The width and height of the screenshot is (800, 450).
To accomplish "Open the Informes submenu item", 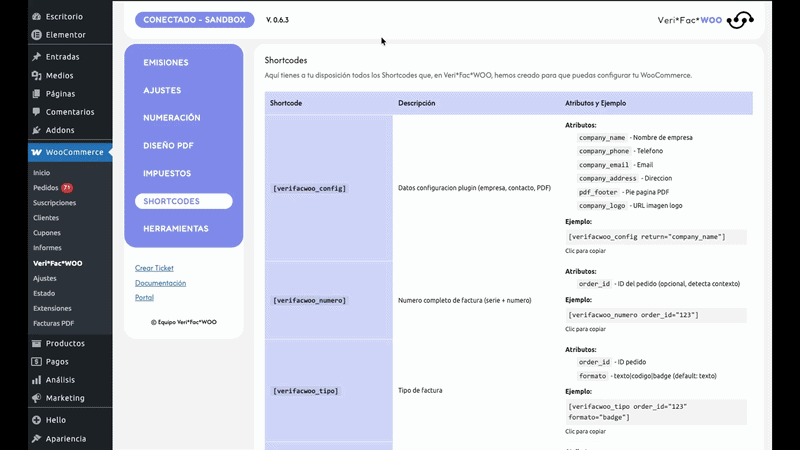I will [47, 248].
